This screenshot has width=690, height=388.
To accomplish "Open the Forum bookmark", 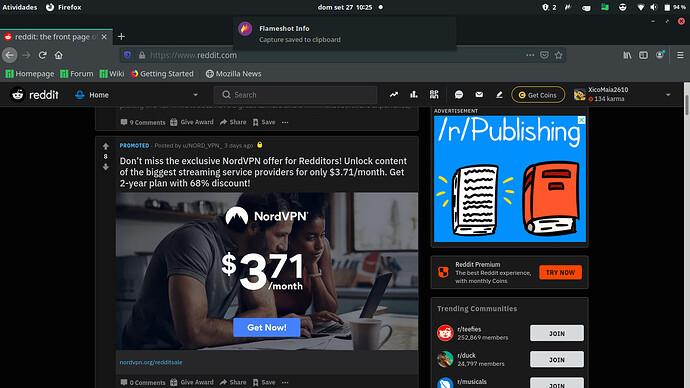I will [x=77, y=73].
